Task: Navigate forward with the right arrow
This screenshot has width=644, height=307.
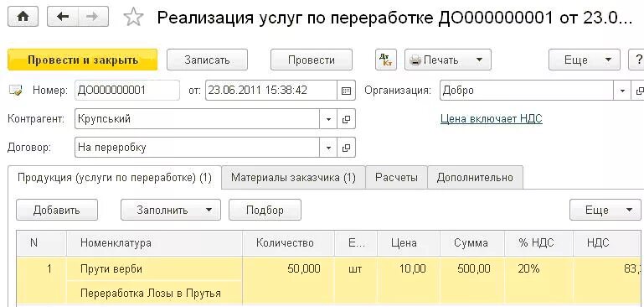Action: tap(93, 17)
